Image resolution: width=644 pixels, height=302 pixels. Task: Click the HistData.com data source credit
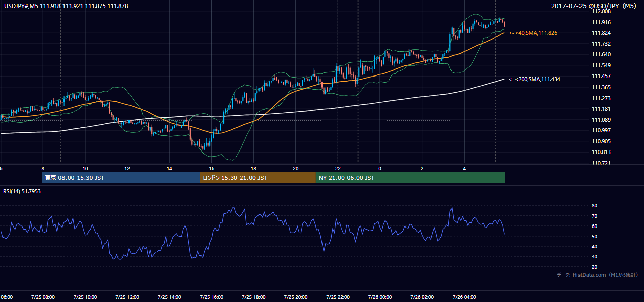(x=597, y=275)
